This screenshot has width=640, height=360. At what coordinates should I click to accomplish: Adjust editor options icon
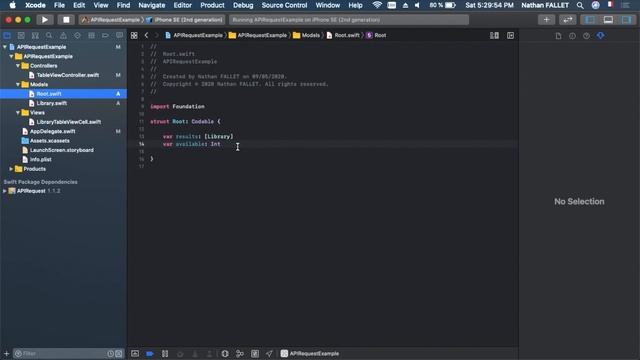(x=494, y=36)
